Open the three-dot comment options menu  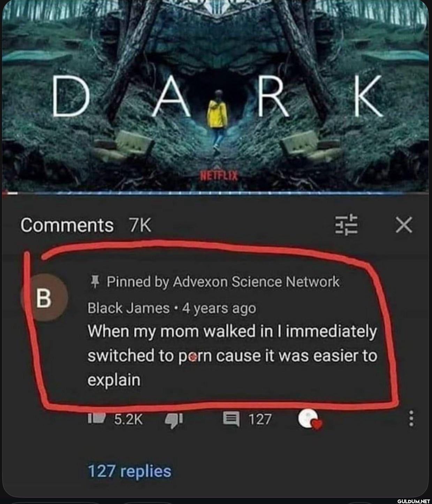tap(411, 418)
